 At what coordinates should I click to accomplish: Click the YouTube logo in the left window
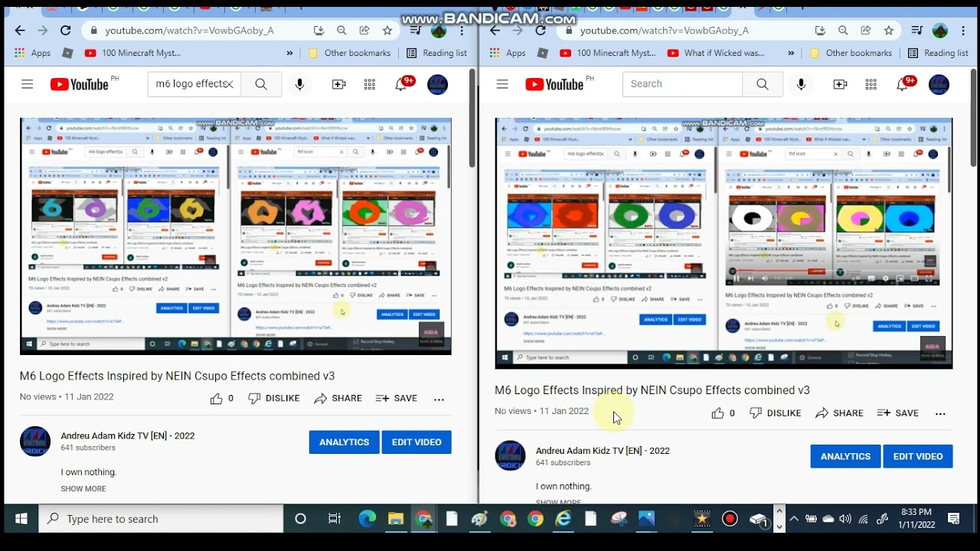(80, 84)
